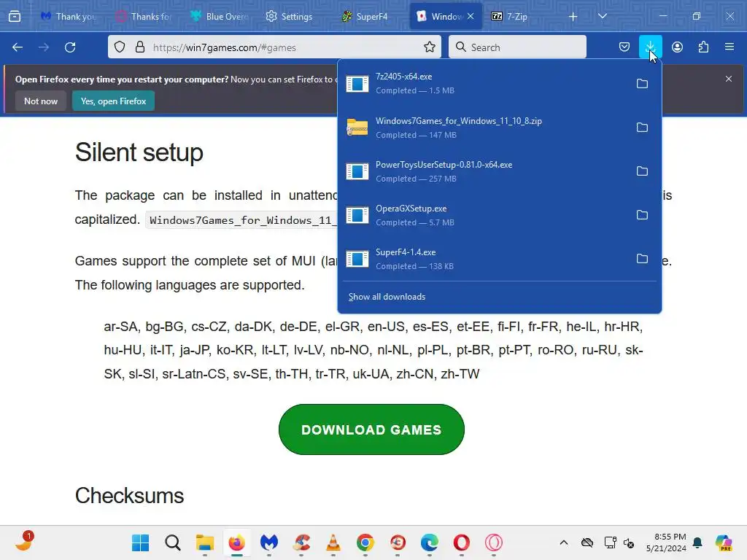Open Opera GX from taskbar
Viewport: 747px width, 560px height.
(x=494, y=542)
